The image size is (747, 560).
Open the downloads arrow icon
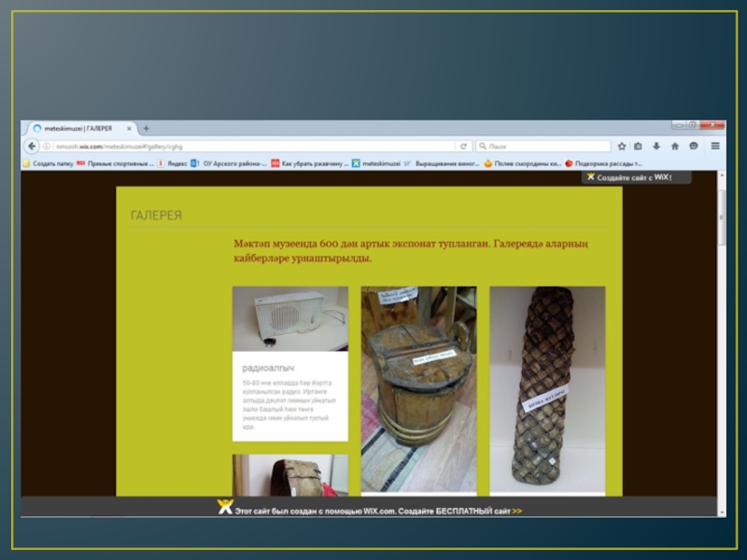pos(656,147)
